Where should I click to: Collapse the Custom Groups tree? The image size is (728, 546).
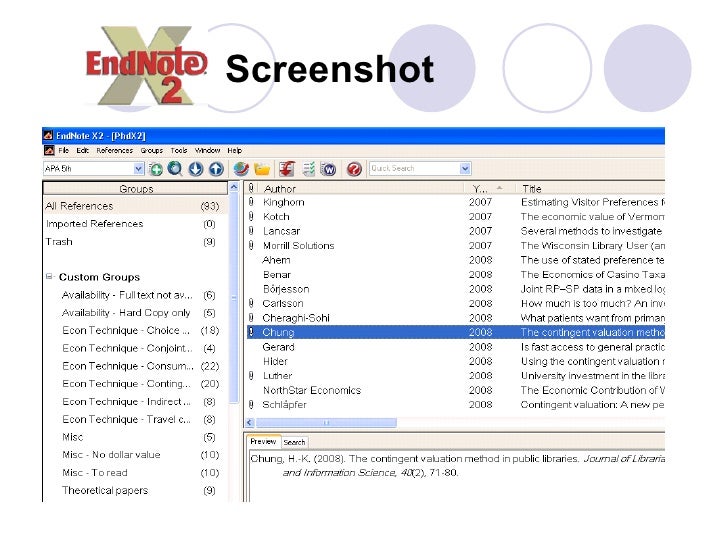point(49,277)
